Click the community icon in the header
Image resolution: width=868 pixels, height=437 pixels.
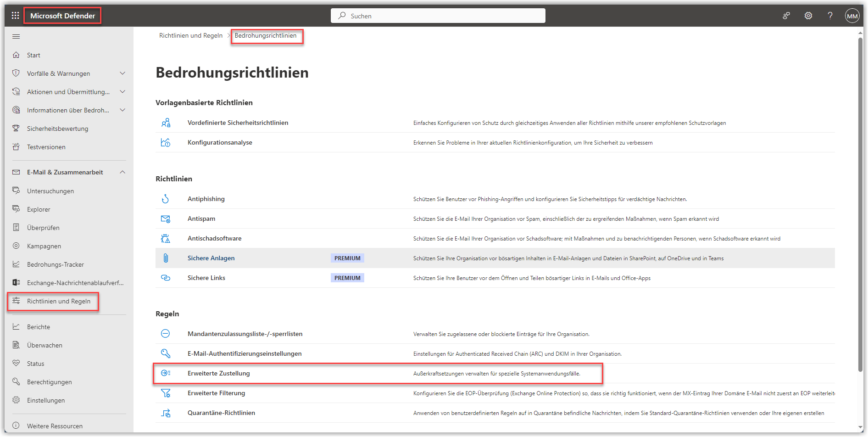click(x=786, y=16)
